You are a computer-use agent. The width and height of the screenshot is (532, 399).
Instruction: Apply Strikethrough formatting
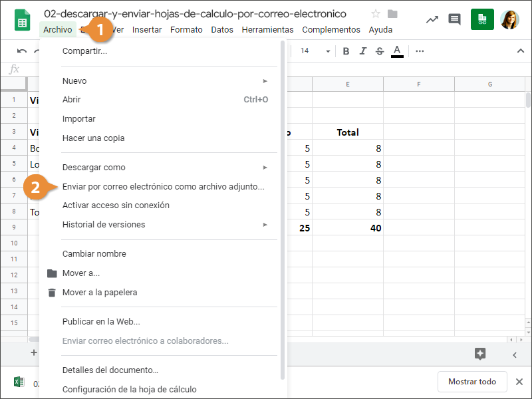(380, 51)
